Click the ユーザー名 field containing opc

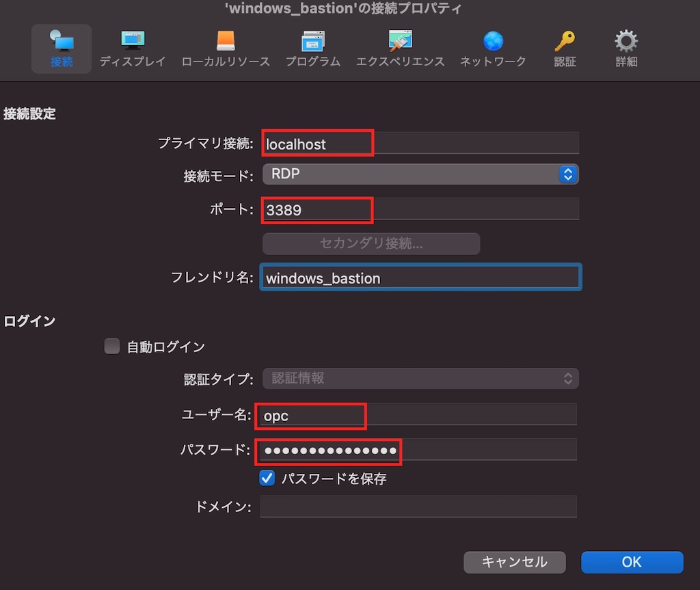(x=418, y=415)
